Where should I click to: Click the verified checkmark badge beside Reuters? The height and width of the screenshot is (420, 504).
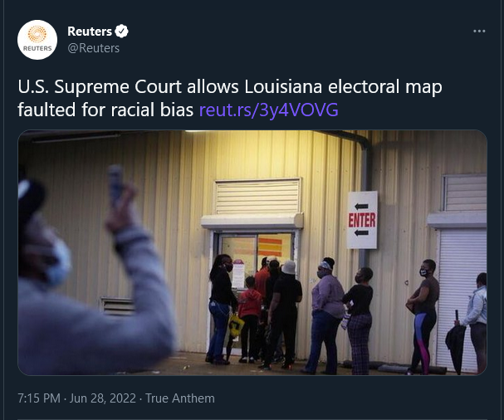[122, 32]
